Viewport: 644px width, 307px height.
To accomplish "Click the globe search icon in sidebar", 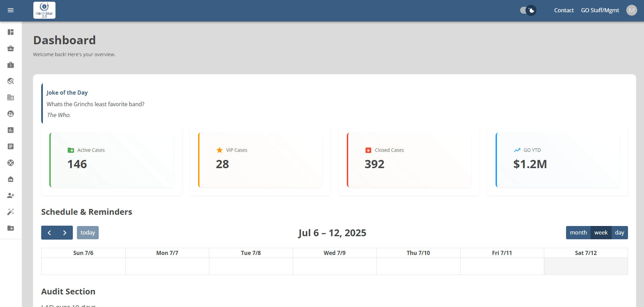I will 11,81.
